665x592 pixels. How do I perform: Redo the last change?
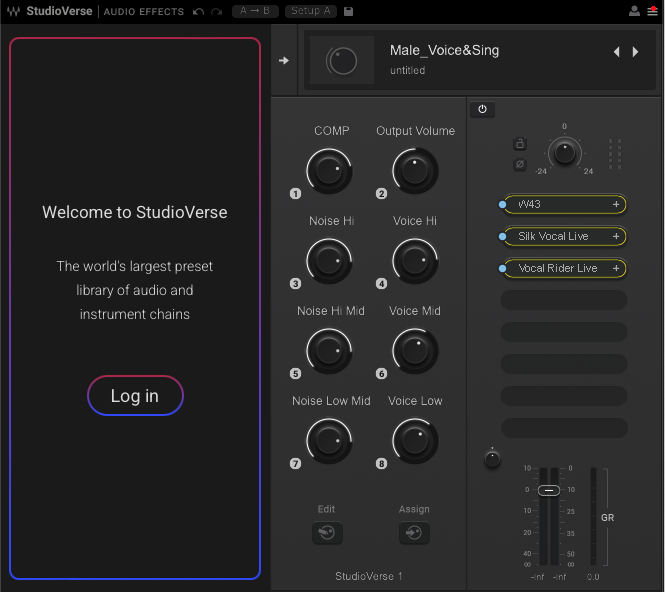217,11
